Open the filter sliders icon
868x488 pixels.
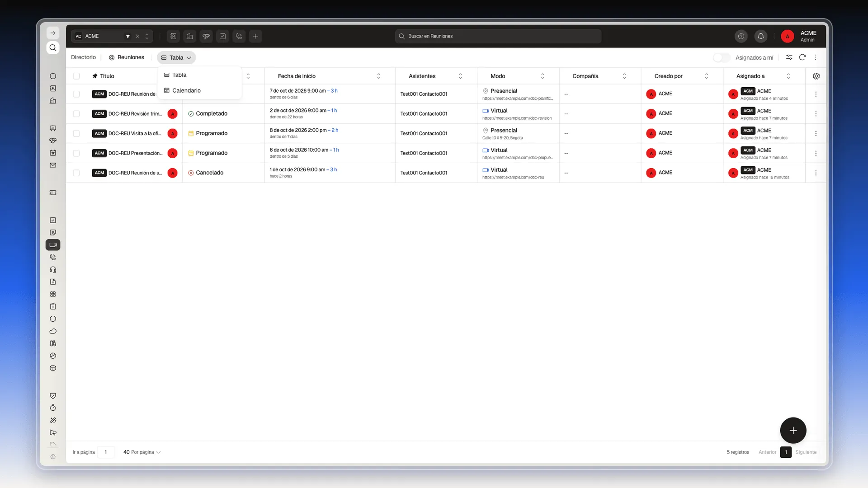point(789,57)
